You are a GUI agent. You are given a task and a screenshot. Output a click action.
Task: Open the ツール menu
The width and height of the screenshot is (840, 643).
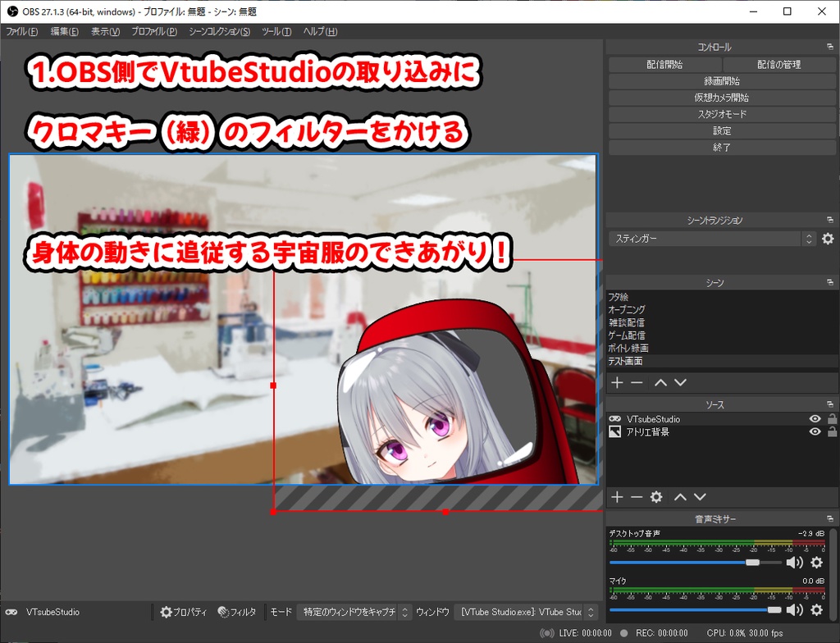pyautogui.click(x=276, y=32)
